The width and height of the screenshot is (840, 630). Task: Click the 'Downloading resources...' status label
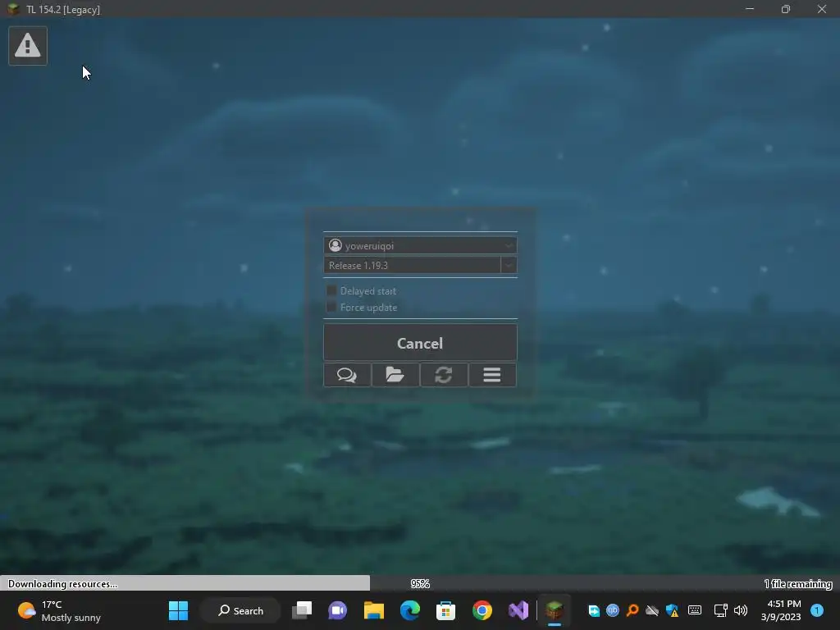click(x=62, y=584)
